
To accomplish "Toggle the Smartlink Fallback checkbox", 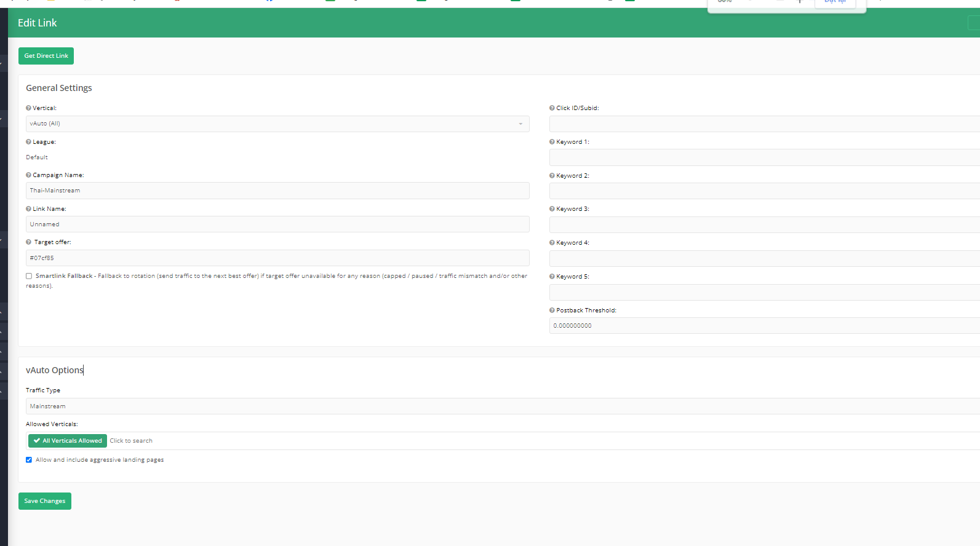I will pos(29,276).
